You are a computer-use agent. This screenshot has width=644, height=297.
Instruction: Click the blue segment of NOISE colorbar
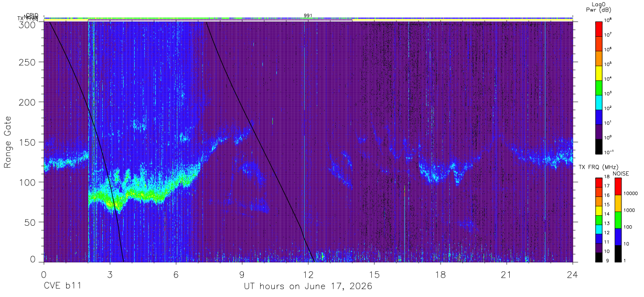tap(617, 237)
